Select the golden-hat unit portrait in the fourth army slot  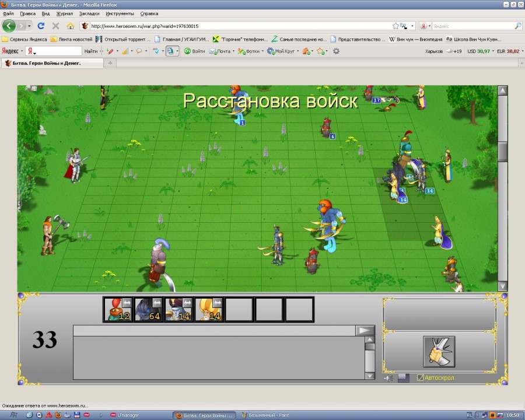click(208, 310)
